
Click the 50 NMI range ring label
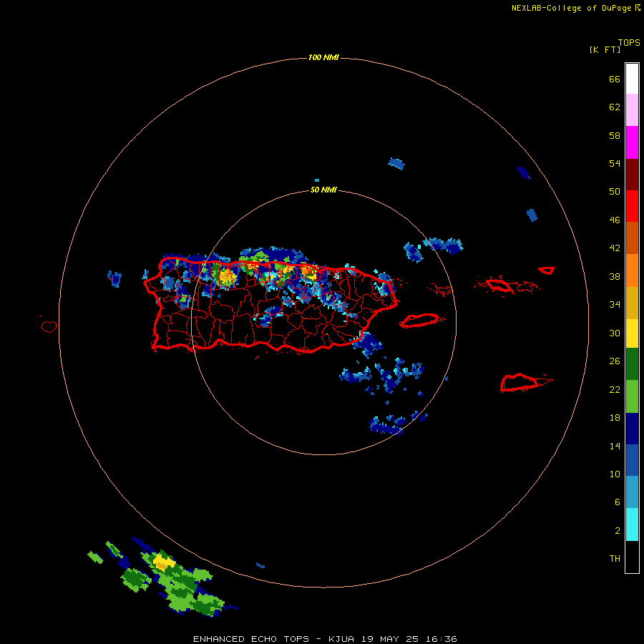[323, 190]
